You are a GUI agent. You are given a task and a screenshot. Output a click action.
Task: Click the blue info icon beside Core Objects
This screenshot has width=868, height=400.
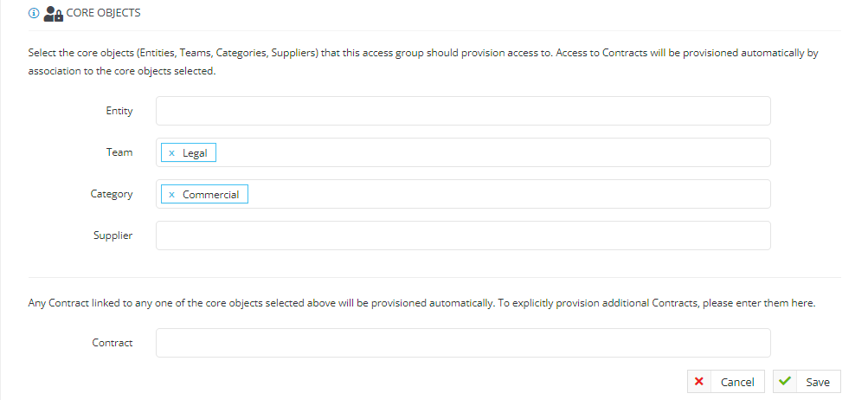pyautogui.click(x=33, y=13)
